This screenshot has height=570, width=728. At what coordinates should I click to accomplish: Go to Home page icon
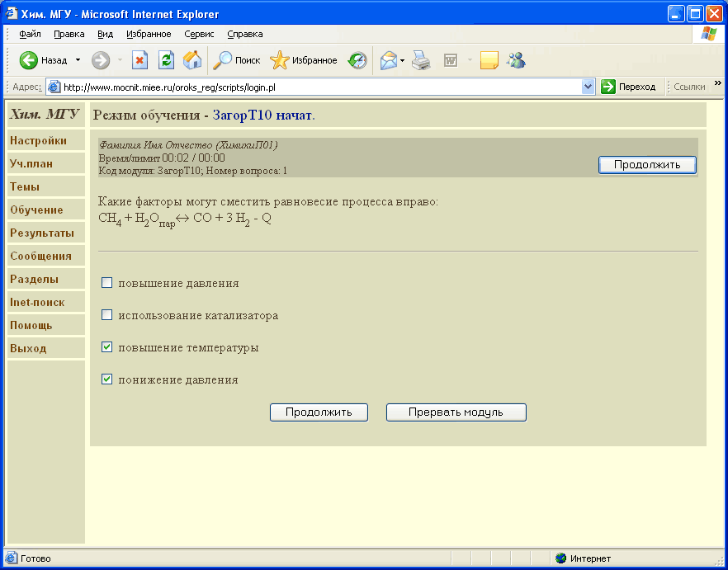(x=192, y=60)
